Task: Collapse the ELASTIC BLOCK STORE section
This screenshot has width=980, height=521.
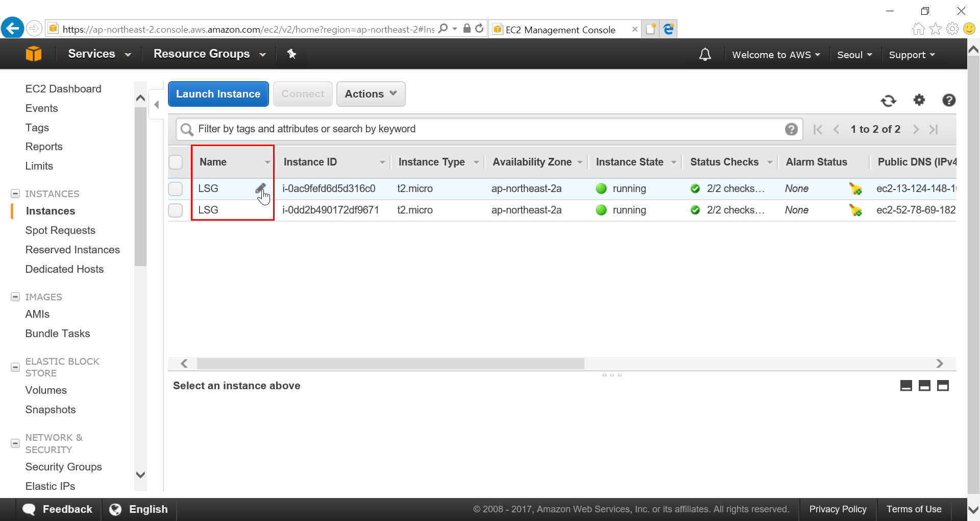Action: [x=15, y=367]
